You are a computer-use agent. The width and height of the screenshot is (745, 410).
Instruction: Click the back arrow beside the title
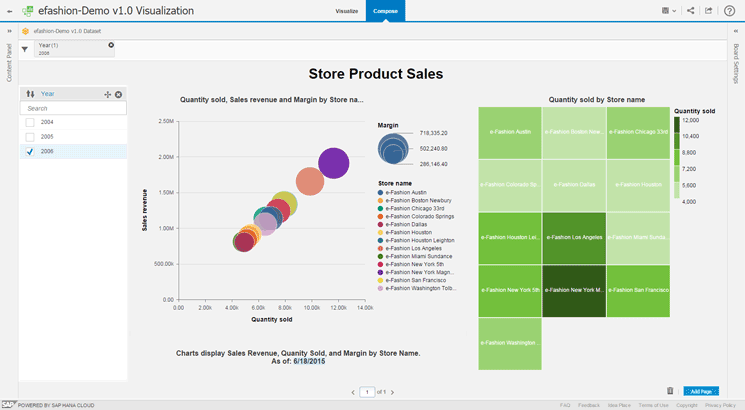(x=8, y=11)
